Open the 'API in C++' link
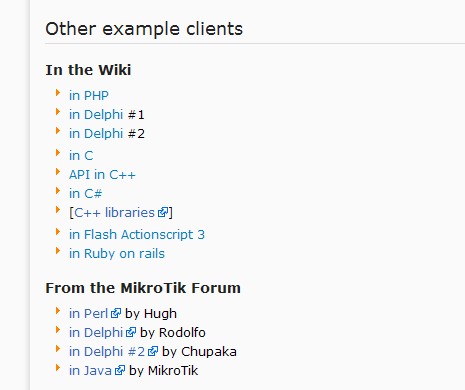Screen dimensions: 465x390 [x=102, y=175]
